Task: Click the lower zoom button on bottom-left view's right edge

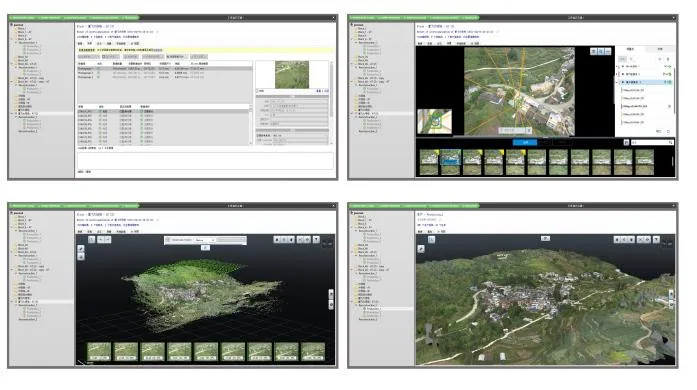Action: 331,304
